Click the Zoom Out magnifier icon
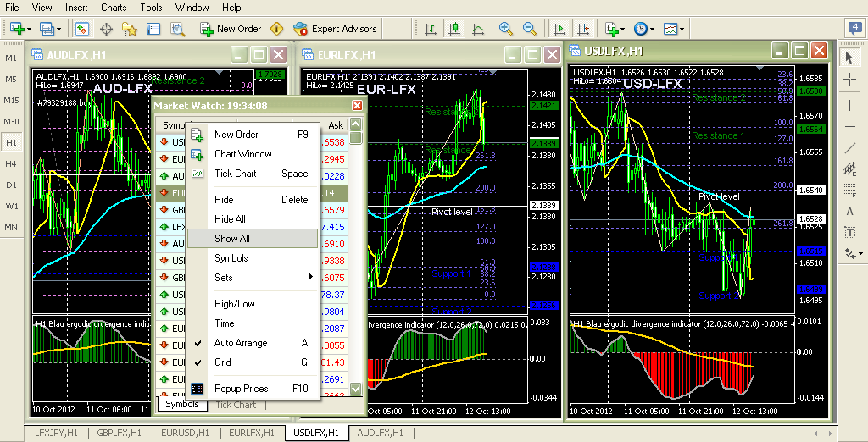Screen dimensions: 868x442 pyautogui.click(x=529, y=29)
